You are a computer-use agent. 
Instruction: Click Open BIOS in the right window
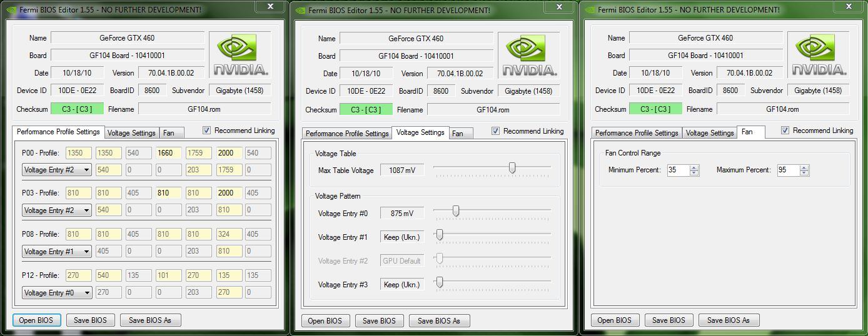(615, 320)
